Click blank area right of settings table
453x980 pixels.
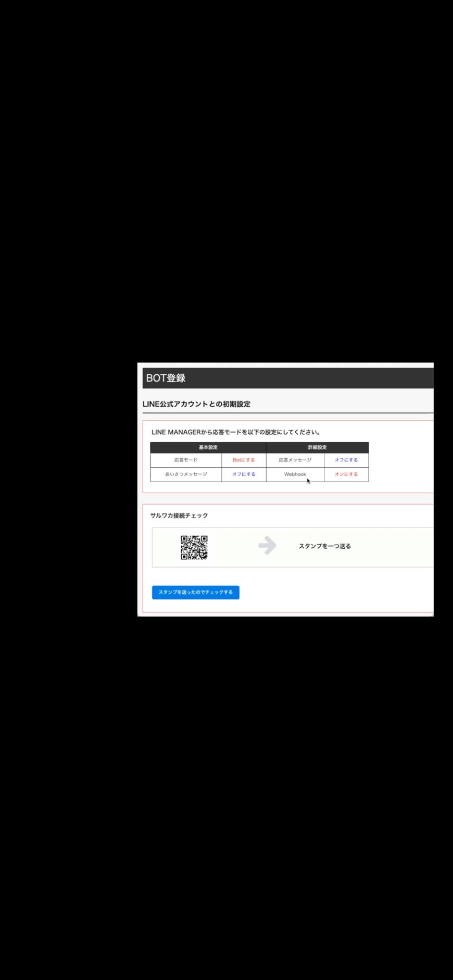pos(401,462)
